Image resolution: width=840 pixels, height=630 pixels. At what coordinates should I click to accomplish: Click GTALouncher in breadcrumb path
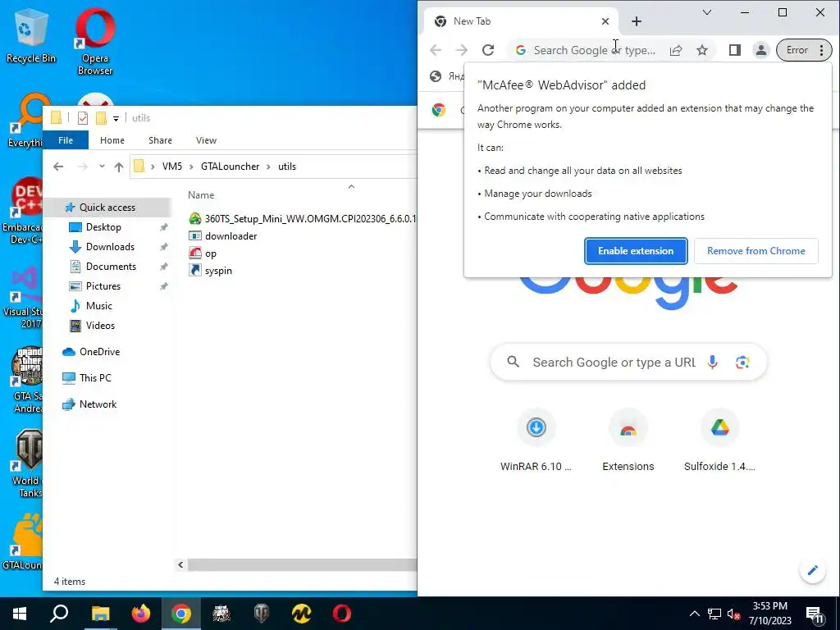(230, 167)
